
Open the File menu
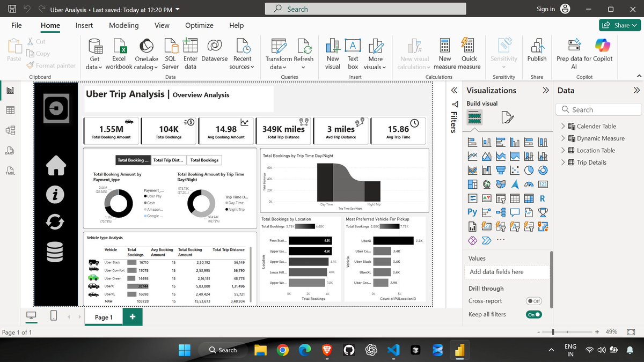point(17,25)
